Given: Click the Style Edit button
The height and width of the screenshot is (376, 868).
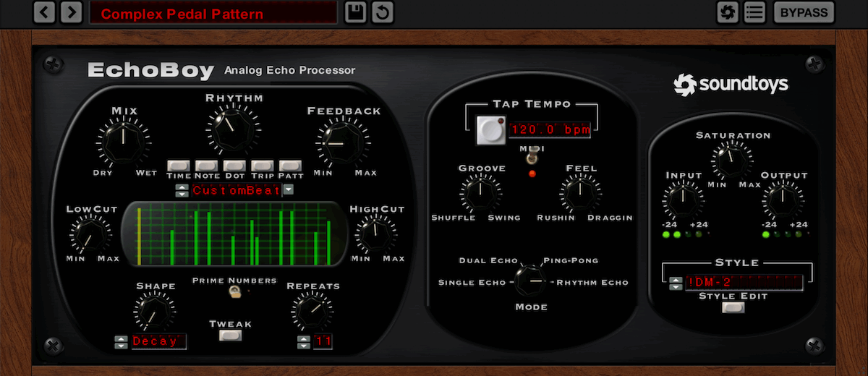Looking at the screenshot, I should [733, 307].
